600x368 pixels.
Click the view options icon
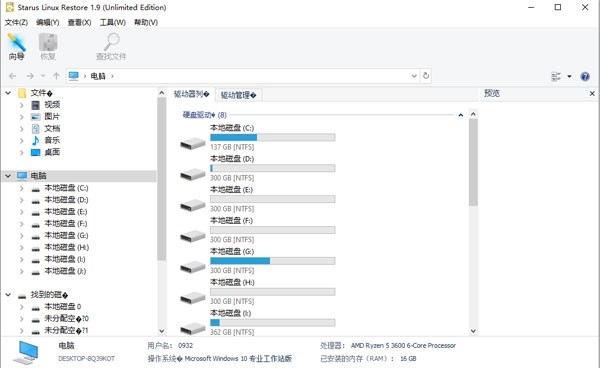click(556, 77)
